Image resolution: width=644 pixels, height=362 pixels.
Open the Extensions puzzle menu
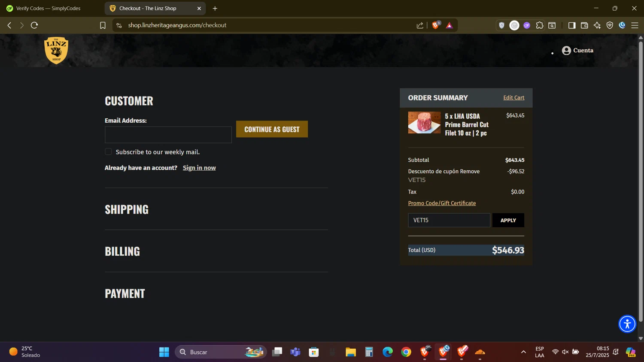pyautogui.click(x=540, y=25)
